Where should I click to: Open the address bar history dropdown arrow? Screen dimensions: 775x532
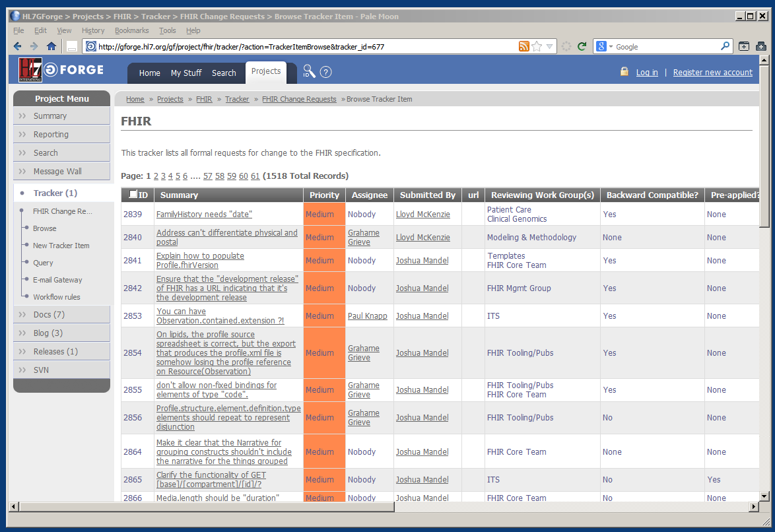(549, 46)
